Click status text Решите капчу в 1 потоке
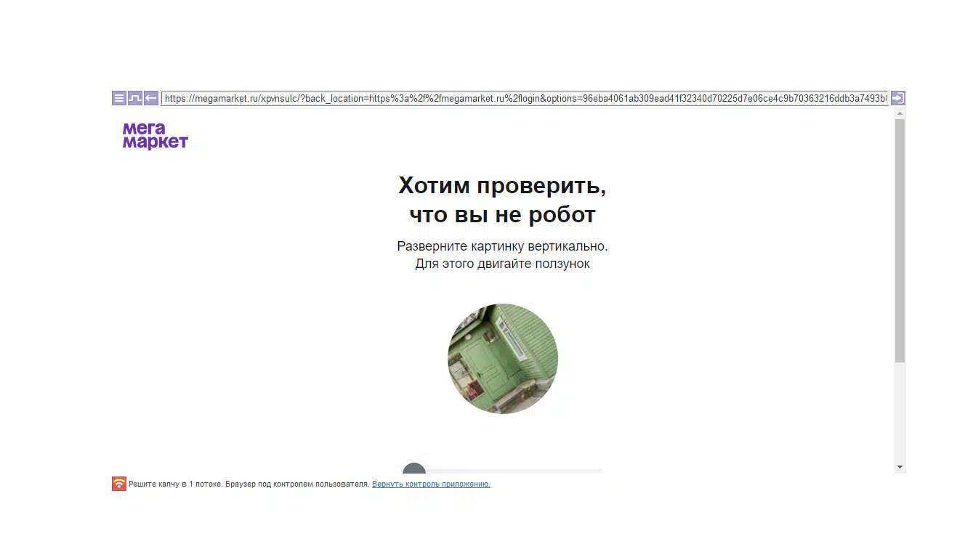The width and height of the screenshot is (965, 560). coord(175,484)
